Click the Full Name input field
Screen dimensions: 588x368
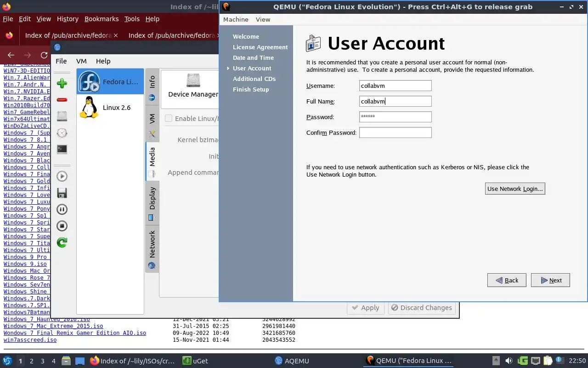click(396, 101)
